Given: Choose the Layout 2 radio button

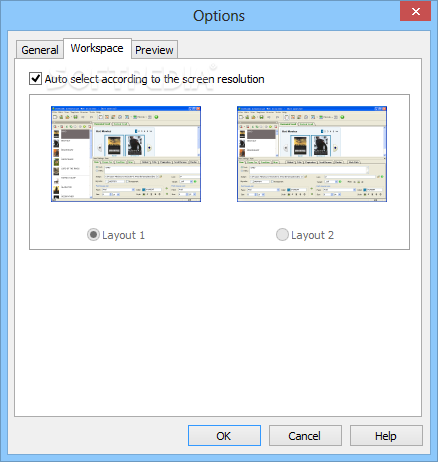Looking at the screenshot, I should [282, 235].
